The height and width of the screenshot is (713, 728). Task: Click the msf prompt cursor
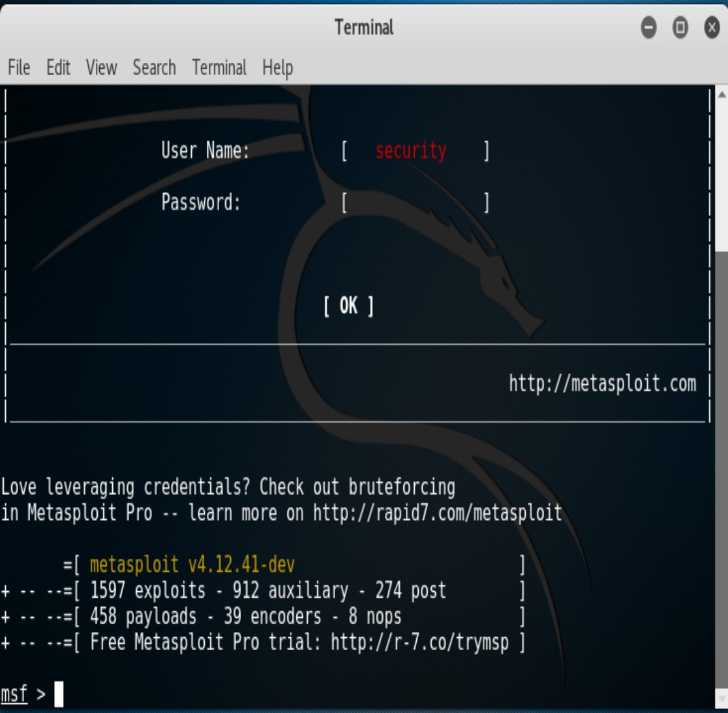(x=58, y=694)
